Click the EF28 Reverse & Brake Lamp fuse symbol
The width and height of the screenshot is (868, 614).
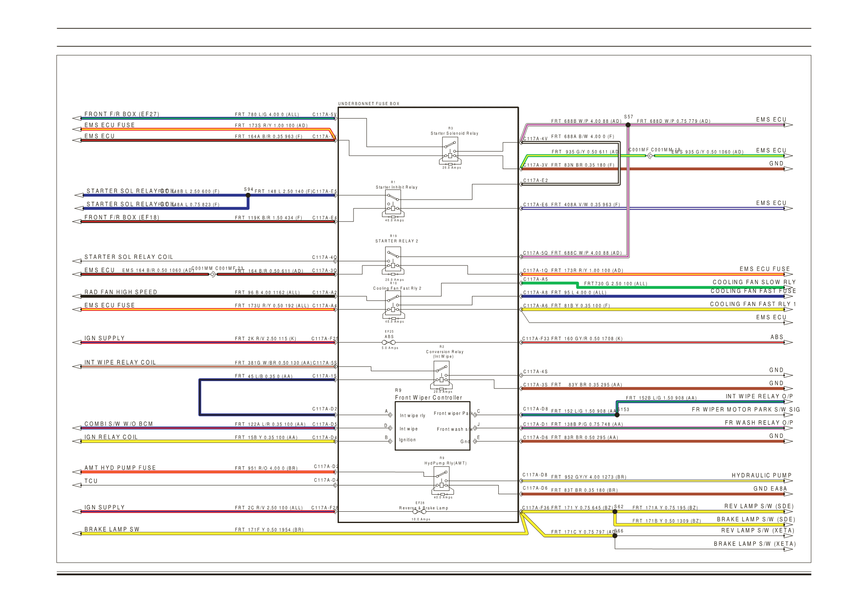[x=419, y=512]
